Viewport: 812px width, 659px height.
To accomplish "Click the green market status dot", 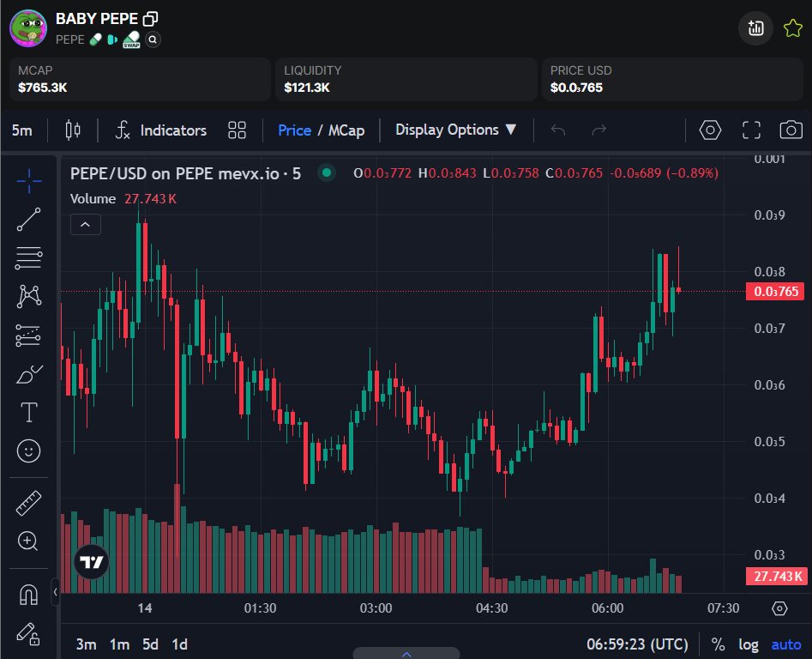I will click(x=327, y=172).
